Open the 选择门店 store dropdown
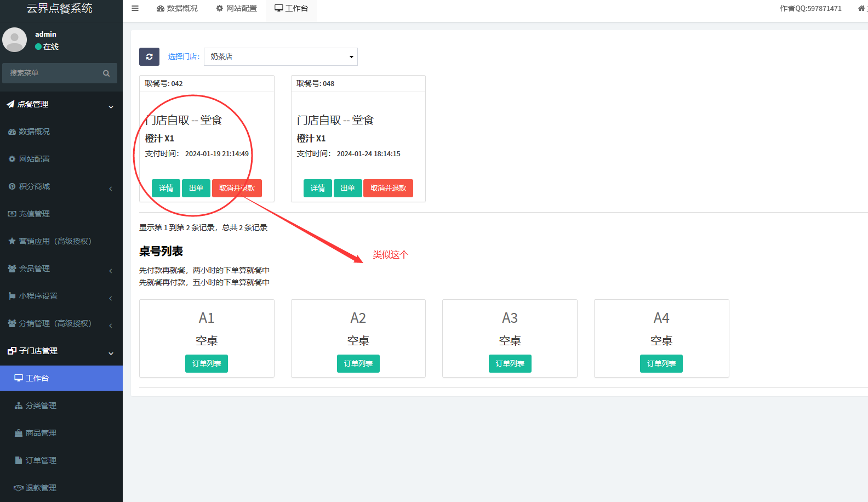 pyautogui.click(x=281, y=57)
